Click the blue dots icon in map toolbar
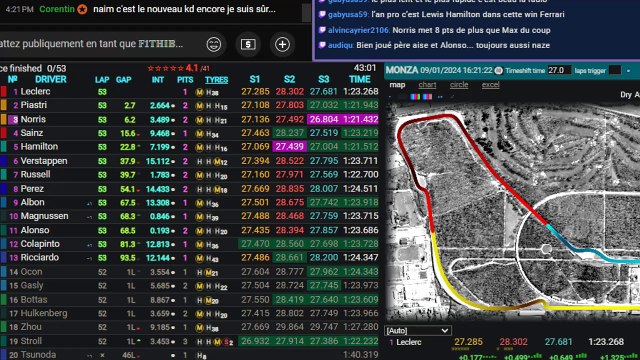Screen dimensions: 640x360 tap(440, 97)
